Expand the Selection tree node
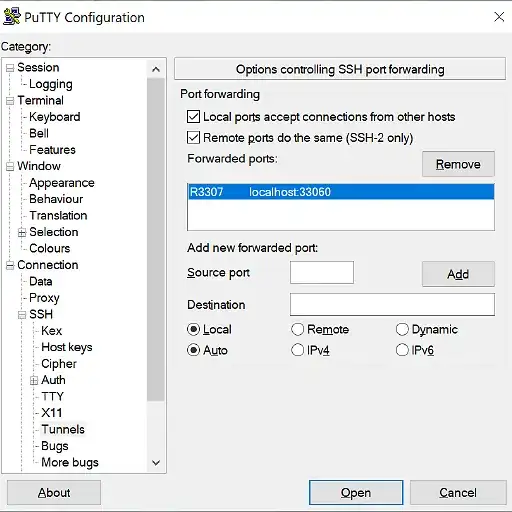 (x=22, y=232)
